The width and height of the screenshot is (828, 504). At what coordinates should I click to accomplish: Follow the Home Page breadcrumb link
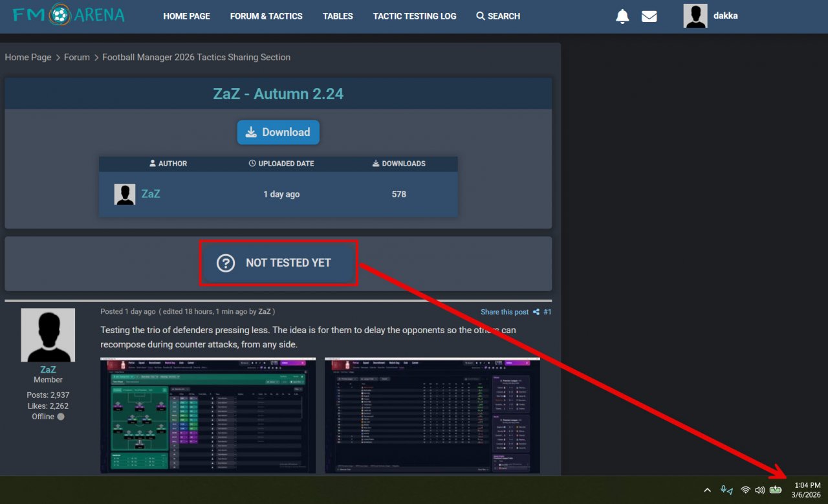[x=28, y=57]
